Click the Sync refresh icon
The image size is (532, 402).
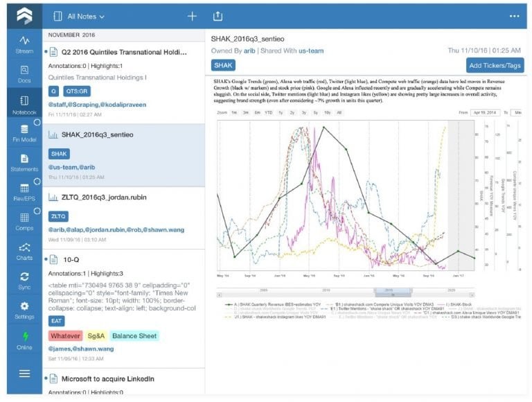pos(24,280)
